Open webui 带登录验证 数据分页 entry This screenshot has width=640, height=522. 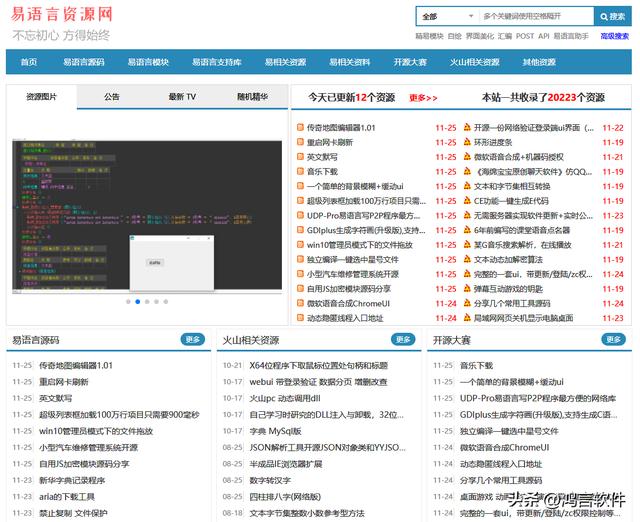pos(318,382)
